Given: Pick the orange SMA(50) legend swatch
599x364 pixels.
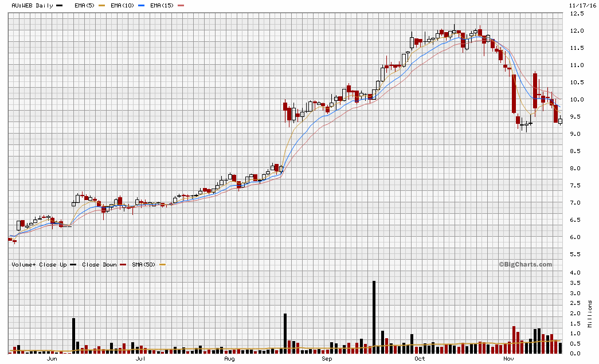Looking at the screenshot, I should 162,265.
